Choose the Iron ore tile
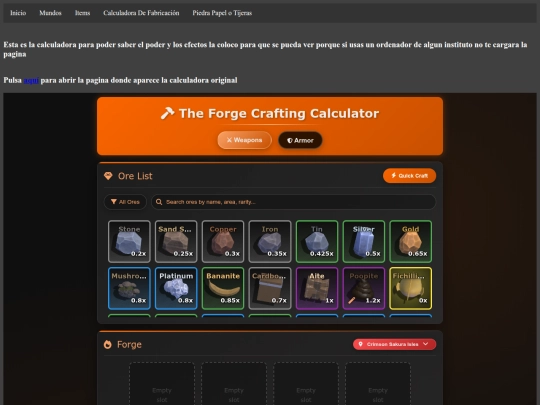Image resolution: width=540 pixels, height=405 pixels. pyautogui.click(x=270, y=241)
